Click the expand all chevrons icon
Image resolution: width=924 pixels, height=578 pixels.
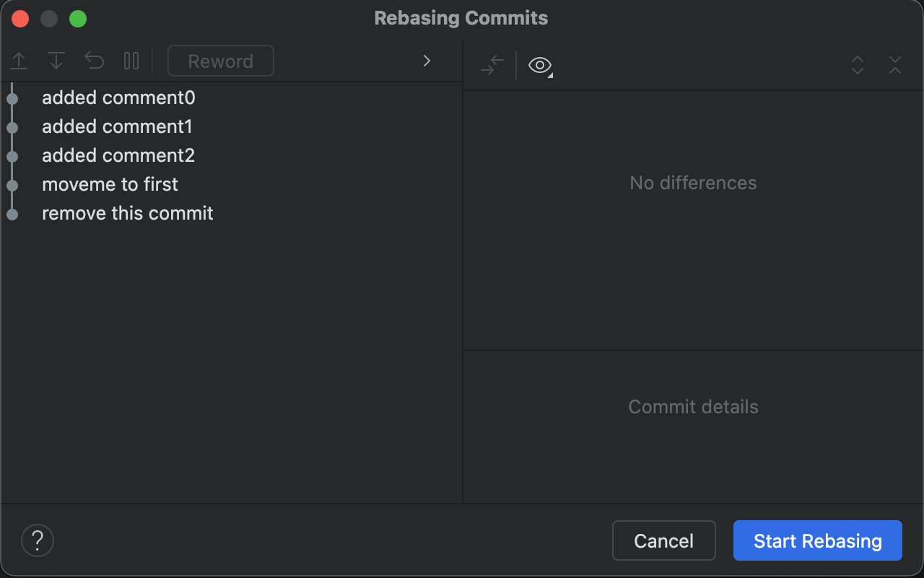click(x=858, y=65)
